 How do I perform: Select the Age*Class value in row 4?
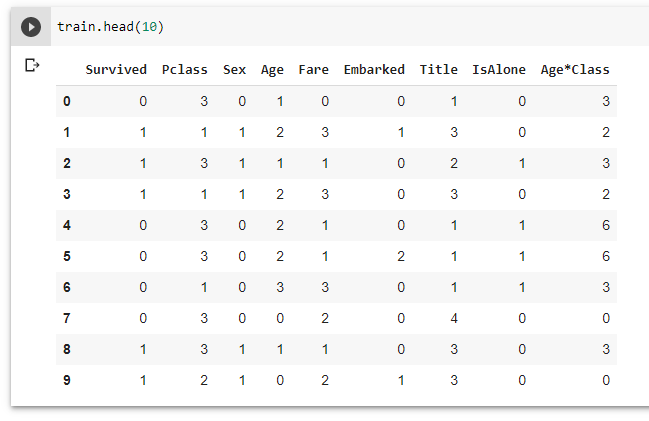click(605, 225)
